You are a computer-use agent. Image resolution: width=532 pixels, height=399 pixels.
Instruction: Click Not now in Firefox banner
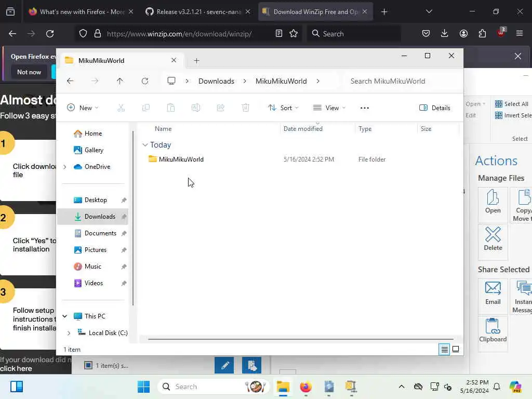(29, 72)
